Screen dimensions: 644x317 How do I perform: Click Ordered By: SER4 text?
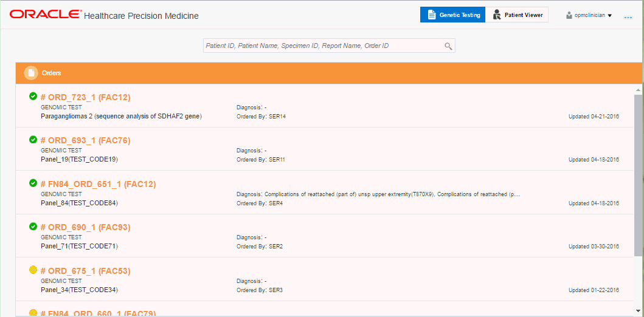(x=260, y=203)
